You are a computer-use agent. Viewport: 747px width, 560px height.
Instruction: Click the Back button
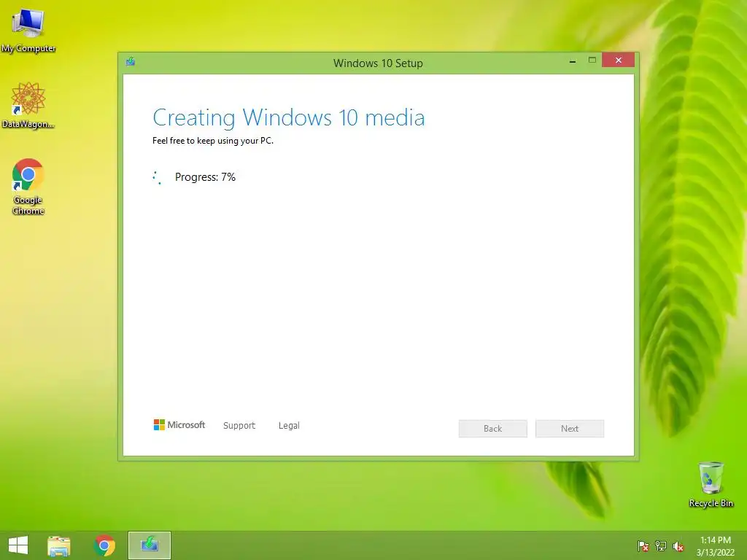click(493, 429)
